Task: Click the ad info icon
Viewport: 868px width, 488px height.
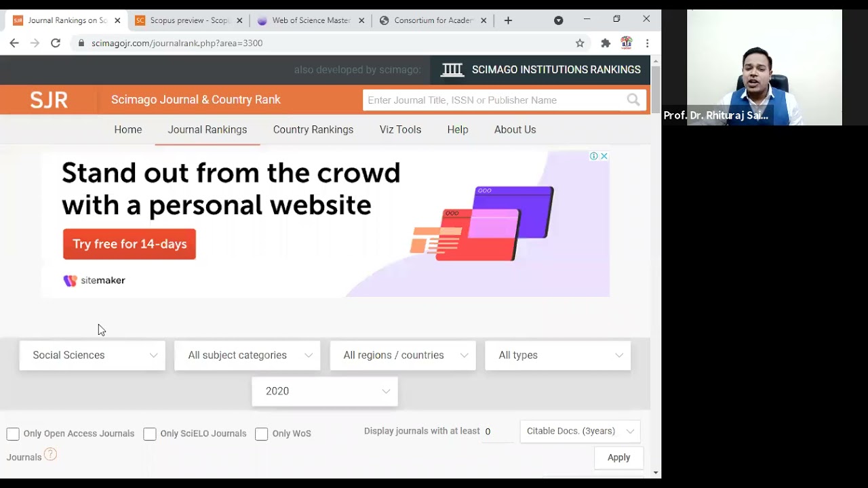Action: point(593,156)
